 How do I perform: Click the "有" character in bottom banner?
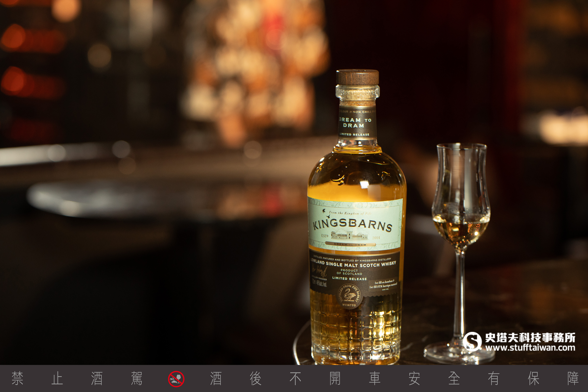pyautogui.click(x=494, y=379)
